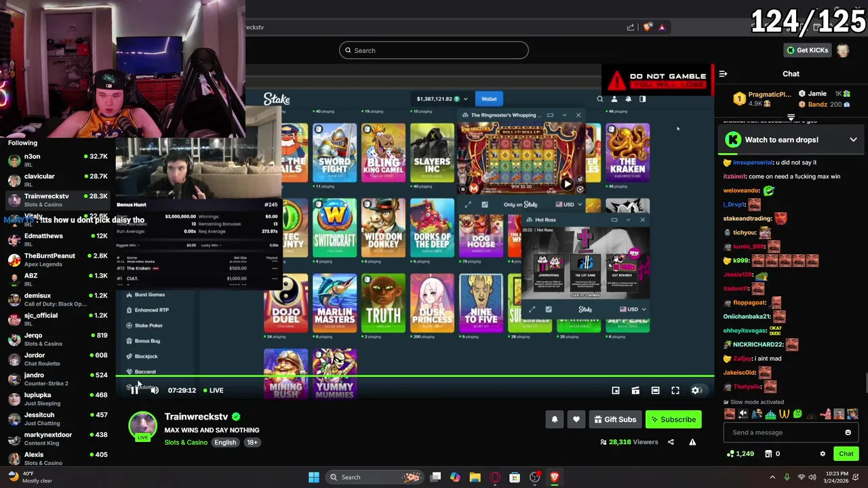Image resolution: width=868 pixels, height=488 pixels.
Task: Click Get KICKs button
Action: pyautogui.click(x=807, y=50)
